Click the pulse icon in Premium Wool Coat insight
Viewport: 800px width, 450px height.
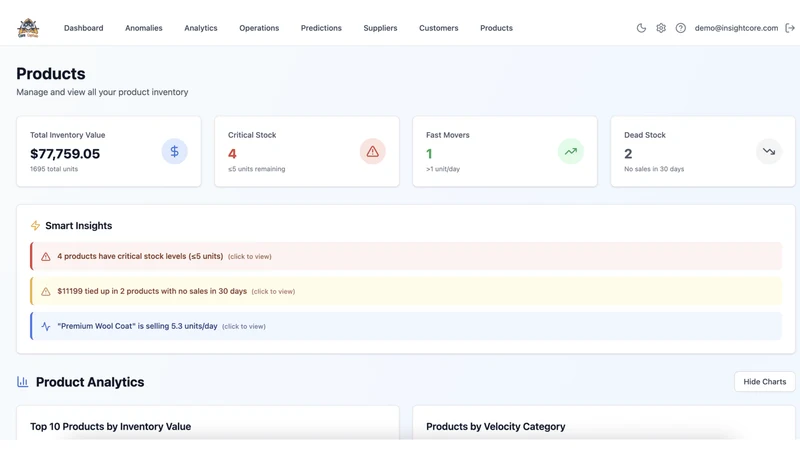45,327
